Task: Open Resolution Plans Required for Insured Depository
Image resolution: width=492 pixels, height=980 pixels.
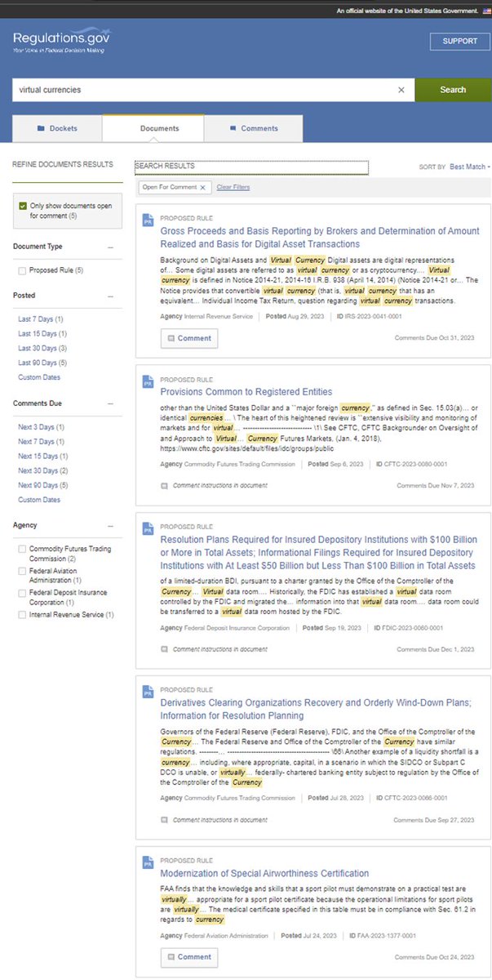Action: 318,553
